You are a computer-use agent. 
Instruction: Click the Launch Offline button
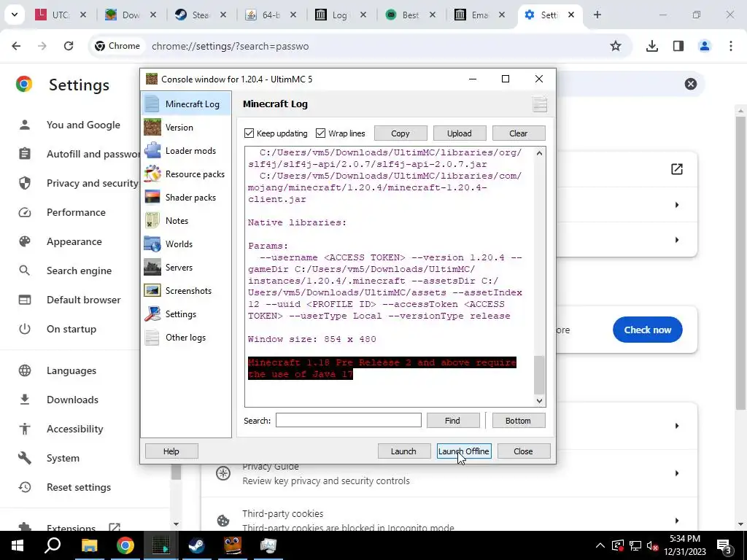pos(463,451)
